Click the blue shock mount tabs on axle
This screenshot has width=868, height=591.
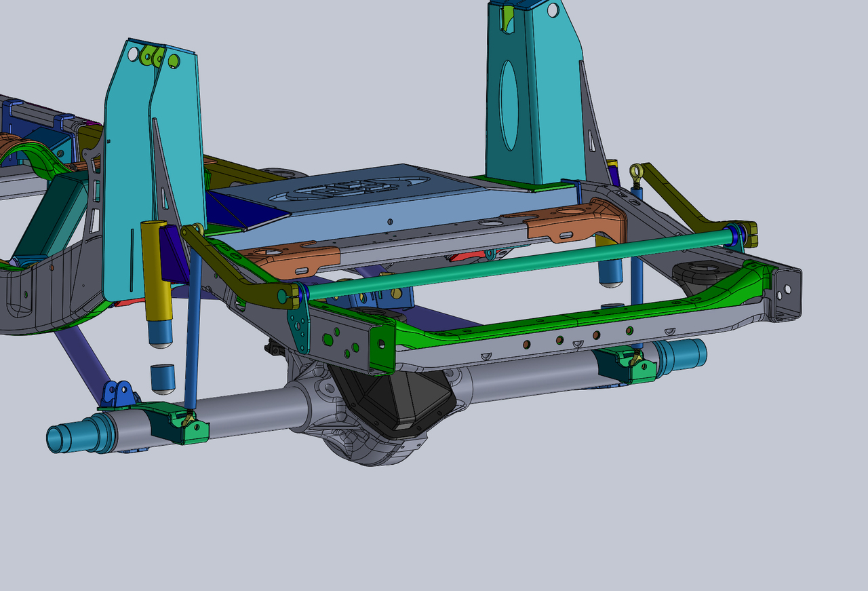coord(117,394)
